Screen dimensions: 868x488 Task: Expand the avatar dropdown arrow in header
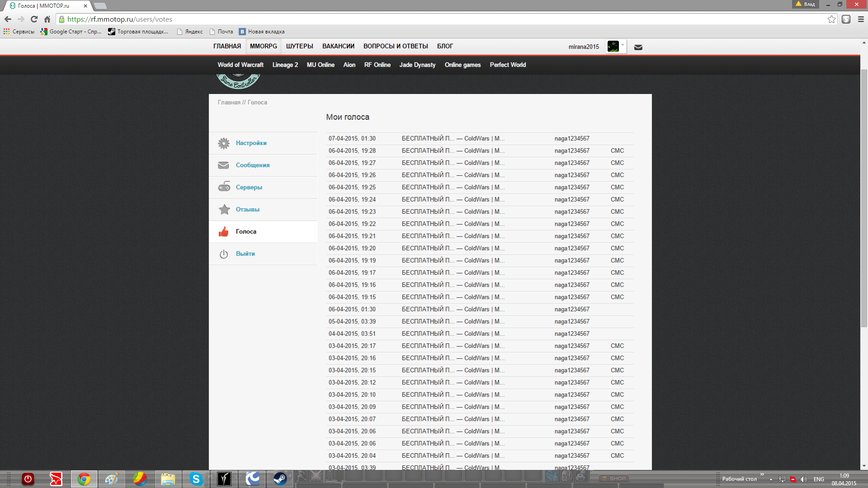pos(623,45)
